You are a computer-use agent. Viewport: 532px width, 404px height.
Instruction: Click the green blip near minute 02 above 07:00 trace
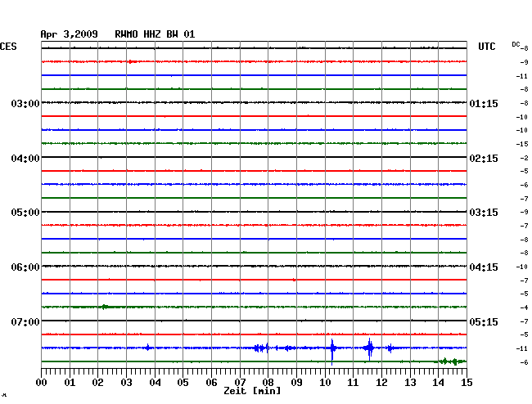[106, 307]
